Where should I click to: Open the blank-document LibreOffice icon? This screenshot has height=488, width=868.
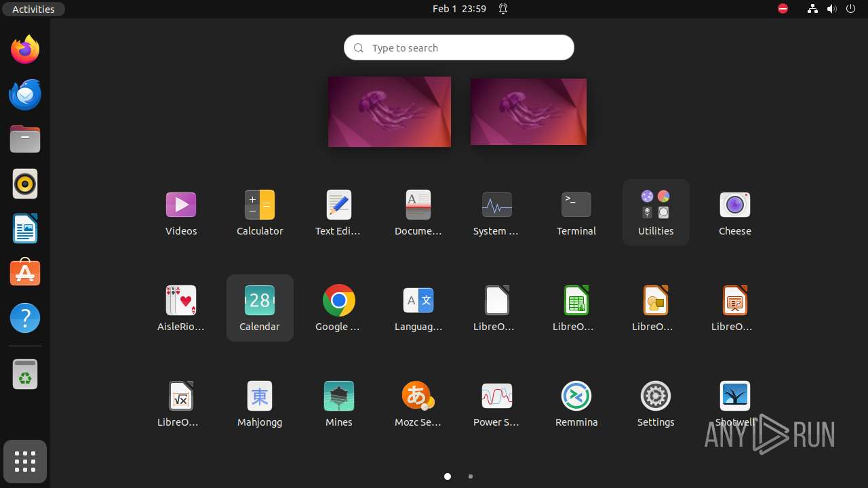click(496, 308)
